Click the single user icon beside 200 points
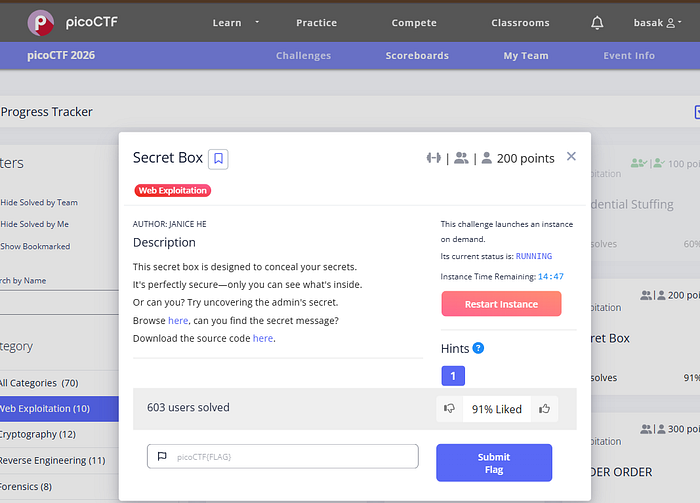Viewport: 700px width, 503px height. pyautogui.click(x=487, y=158)
